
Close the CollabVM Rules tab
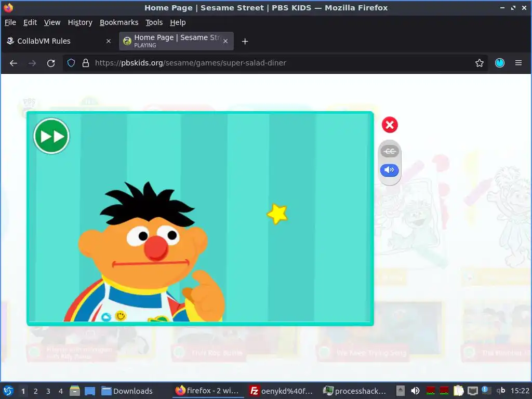coord(109,41)
